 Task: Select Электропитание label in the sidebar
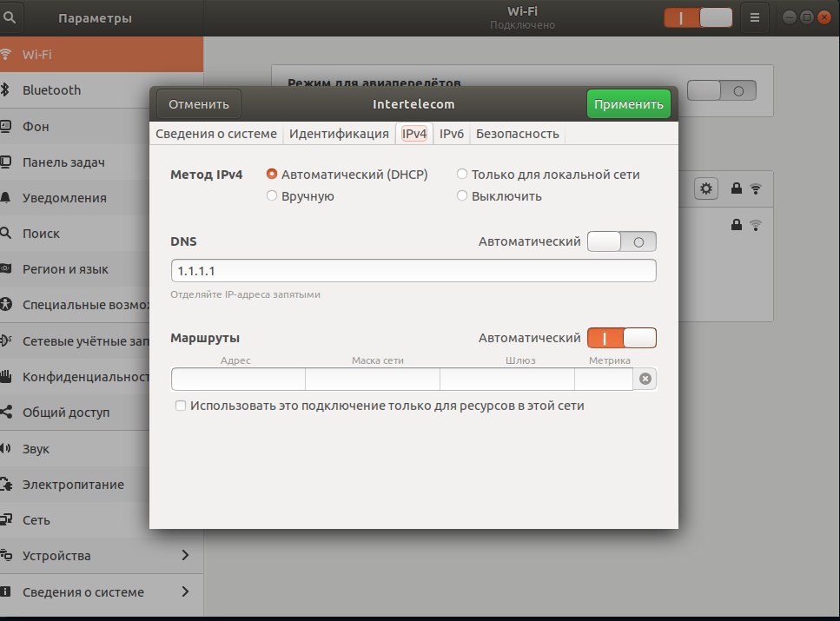click(73, 485)
